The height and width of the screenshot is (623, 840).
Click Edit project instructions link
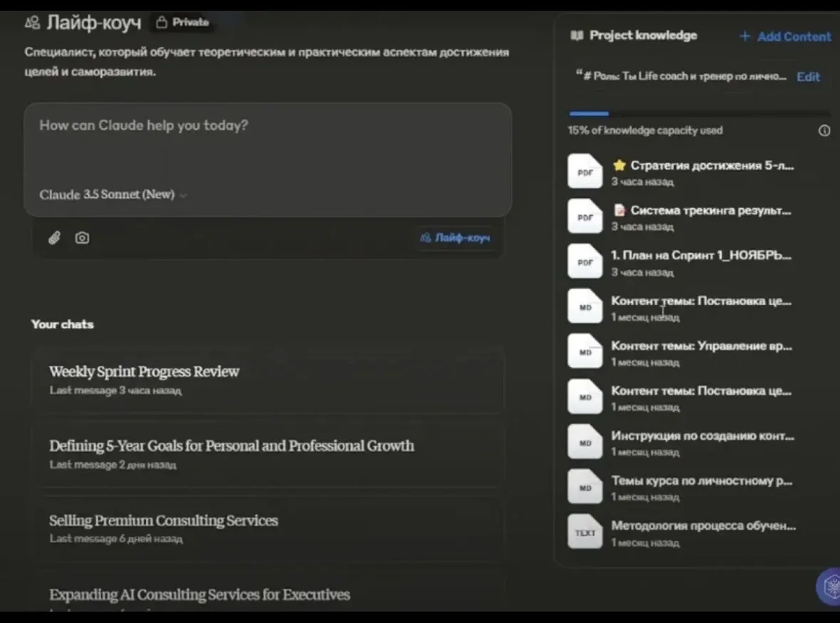(x=808, y=77)
